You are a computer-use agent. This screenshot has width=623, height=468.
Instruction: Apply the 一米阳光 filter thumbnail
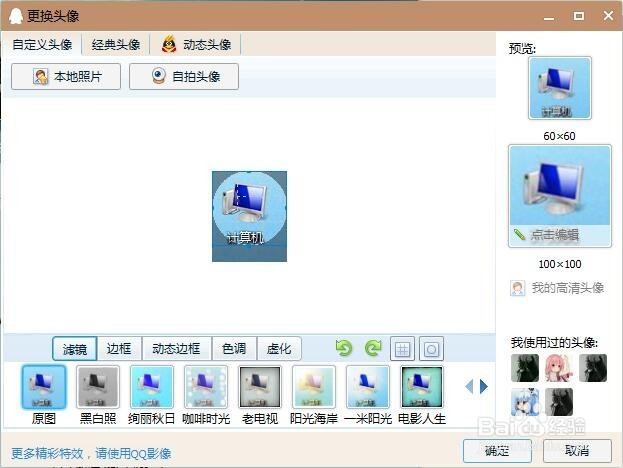pyautogui.click(x=368, y=387)
